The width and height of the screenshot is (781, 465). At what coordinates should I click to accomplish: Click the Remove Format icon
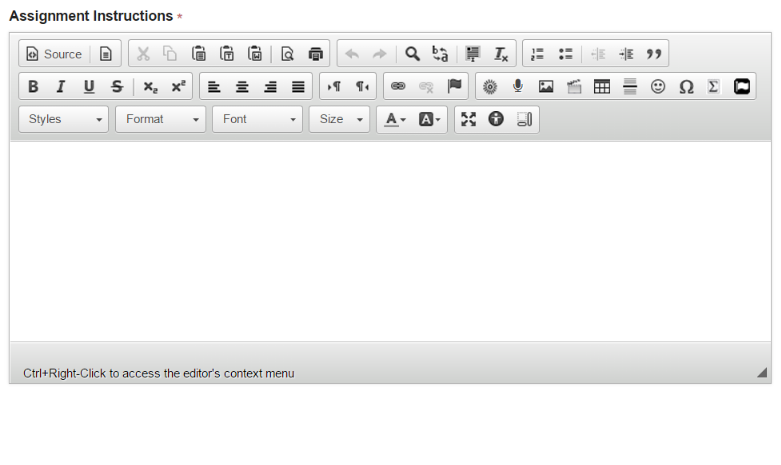(501, 54)
